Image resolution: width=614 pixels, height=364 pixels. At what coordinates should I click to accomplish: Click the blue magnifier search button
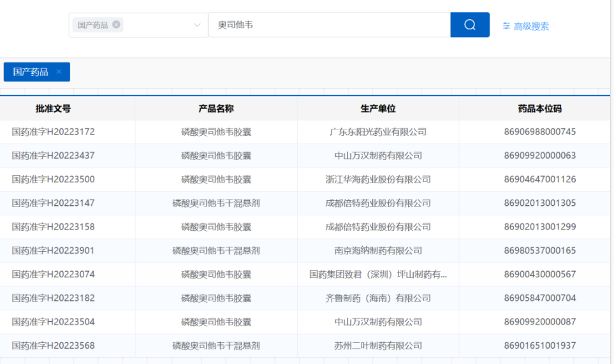tap(470, 25)
